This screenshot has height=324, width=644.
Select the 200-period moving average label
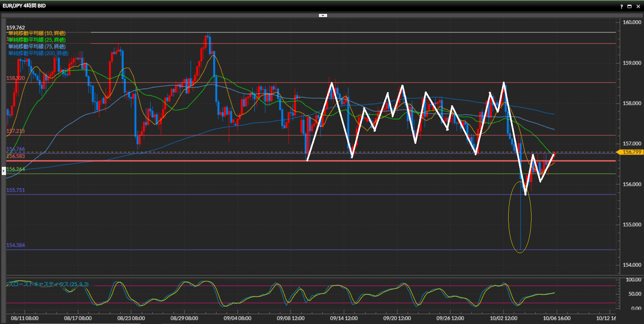[38, 53]
